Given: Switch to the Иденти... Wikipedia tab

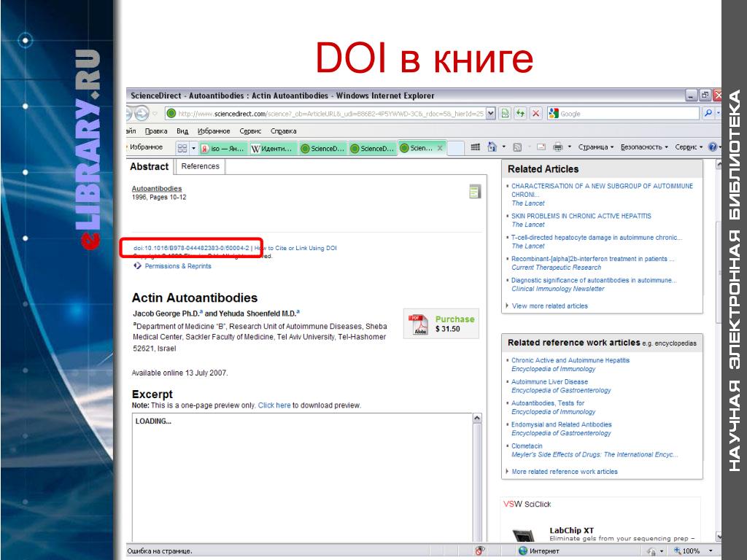Looking at the screenshot, I should [272, 148].
